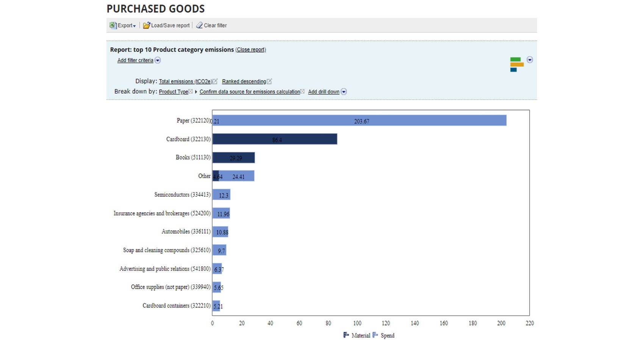Click the edit icon next to Total emissions (tCO2e)

point(215,81)
